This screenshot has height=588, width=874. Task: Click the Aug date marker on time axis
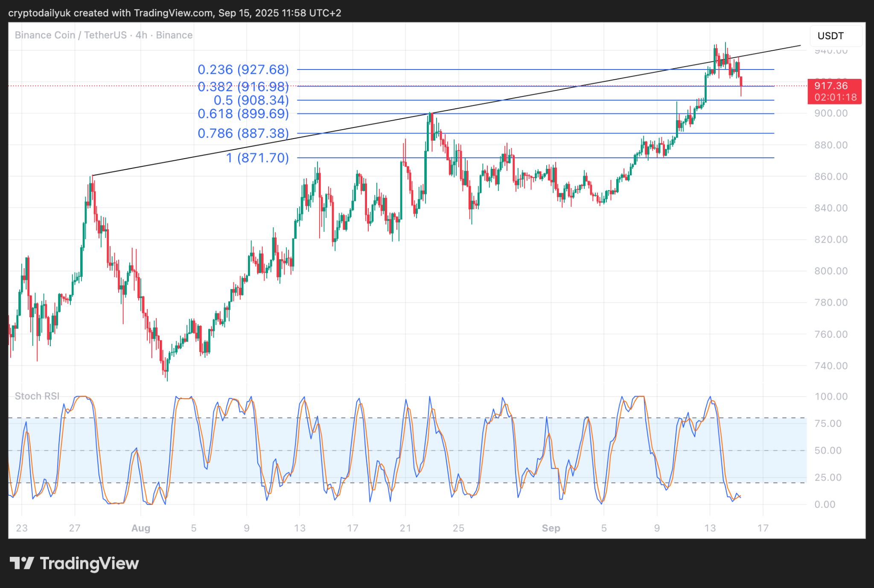[141, 528]
